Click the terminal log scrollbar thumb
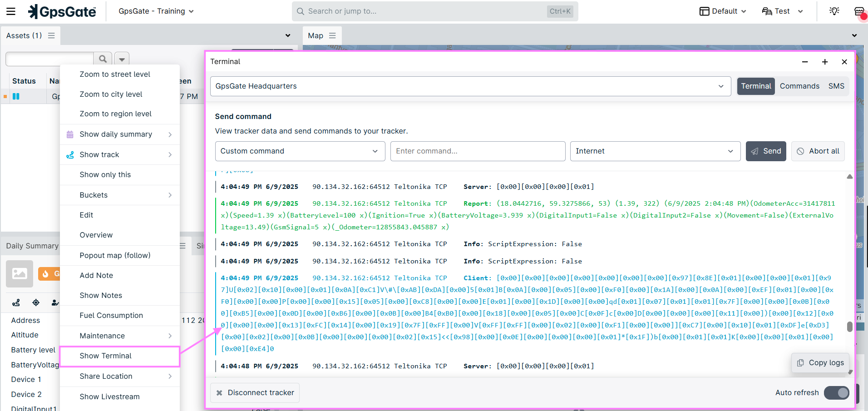 click(x=849, y=327)
